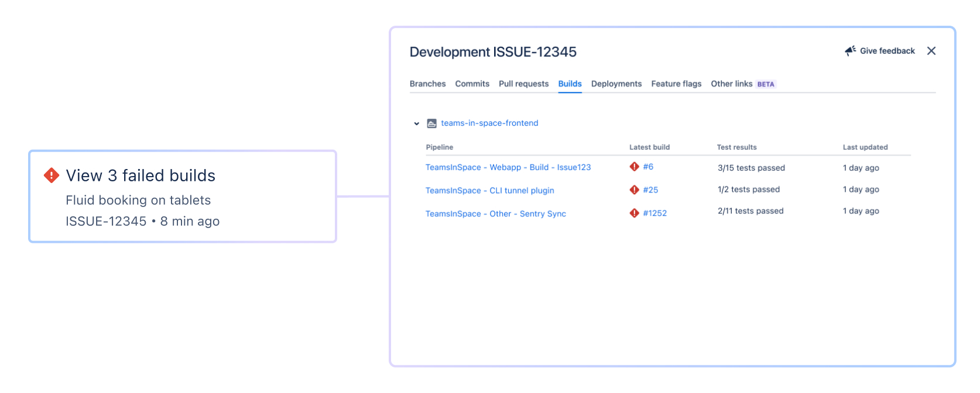This screenshot has height=393, width=980.
Task: Open TeamsInSpace - CLI tunnel plugin pipeline
Action: tap(490, 191)
